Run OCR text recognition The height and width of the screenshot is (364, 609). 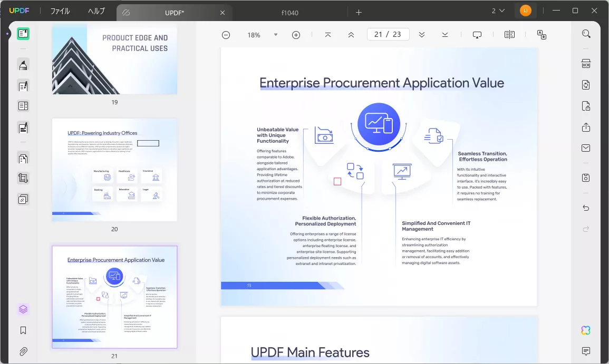[586, 64]
